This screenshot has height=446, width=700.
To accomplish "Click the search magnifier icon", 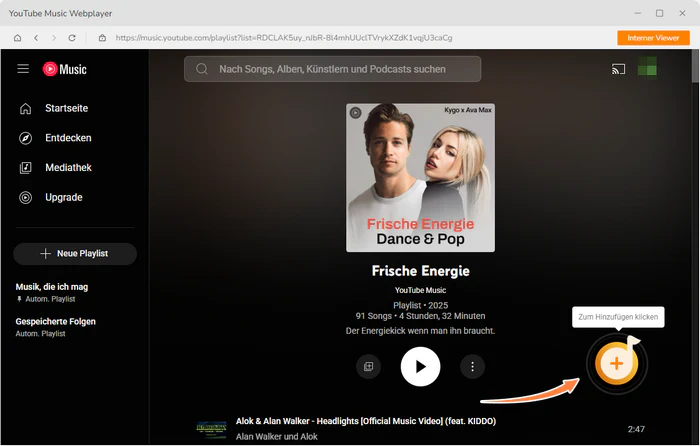I will pos(202,69).
